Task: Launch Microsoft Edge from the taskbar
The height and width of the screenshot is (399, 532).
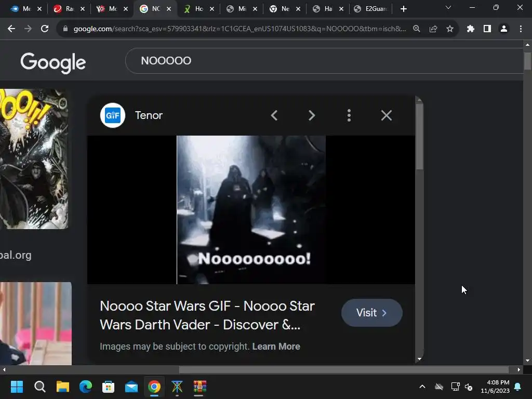Action: point(86,387)
